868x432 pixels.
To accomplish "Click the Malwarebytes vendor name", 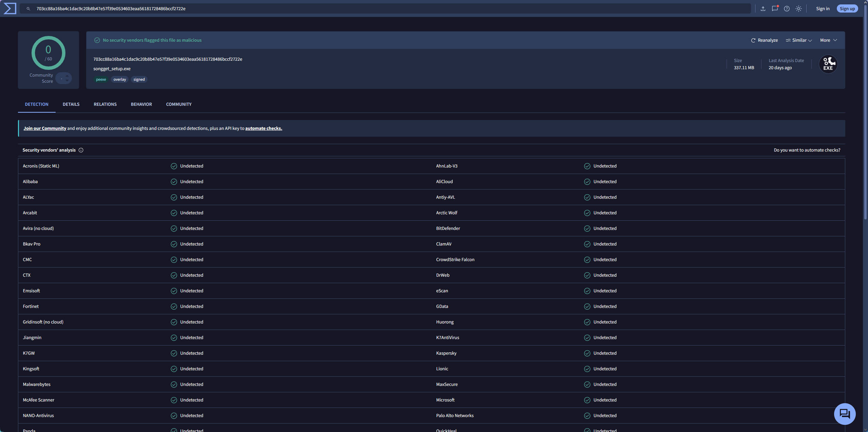I will (37, 385).
